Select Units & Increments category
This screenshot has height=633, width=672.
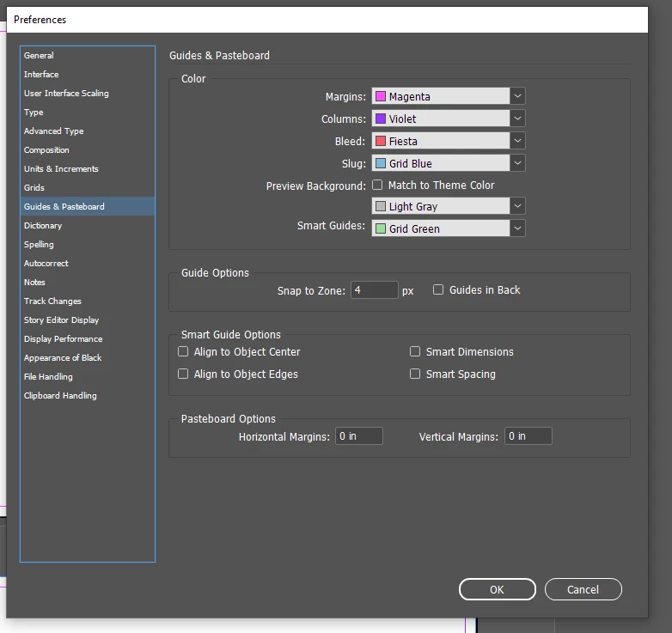point(88,168)
